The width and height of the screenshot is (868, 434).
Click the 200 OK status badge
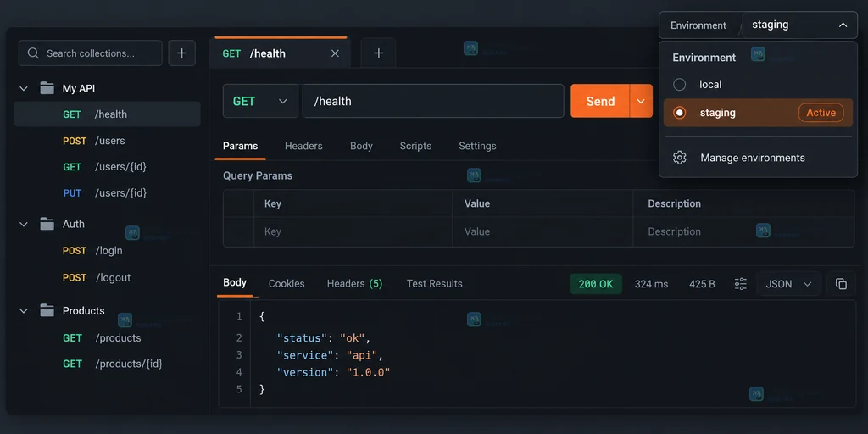click(x=596, y=284)
